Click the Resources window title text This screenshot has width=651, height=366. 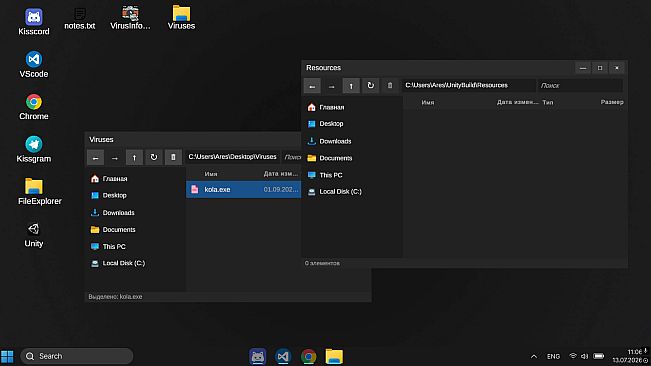click(323, 68)
